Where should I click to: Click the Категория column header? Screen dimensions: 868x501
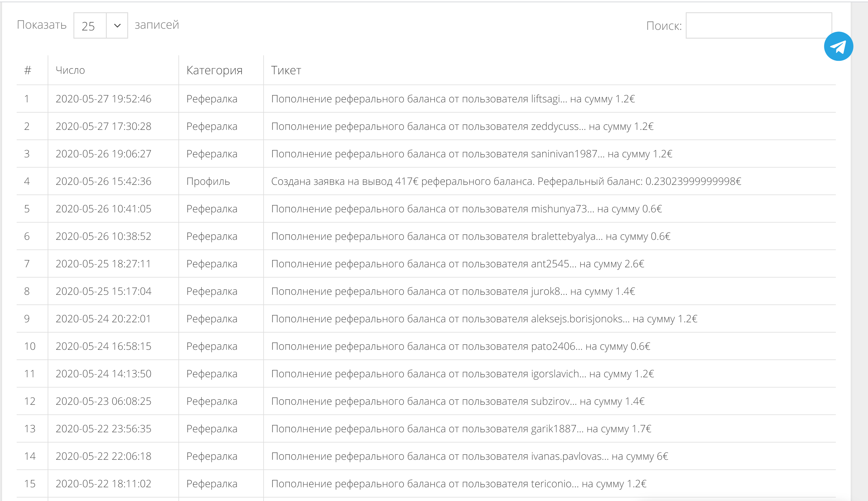(214, 70)
